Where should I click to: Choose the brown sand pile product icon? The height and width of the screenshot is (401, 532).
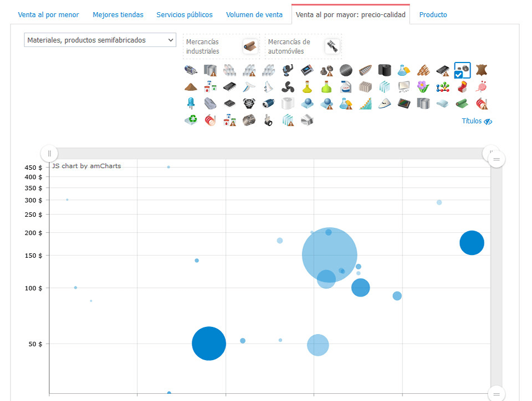pyautogui.click(x=190, y=87)
